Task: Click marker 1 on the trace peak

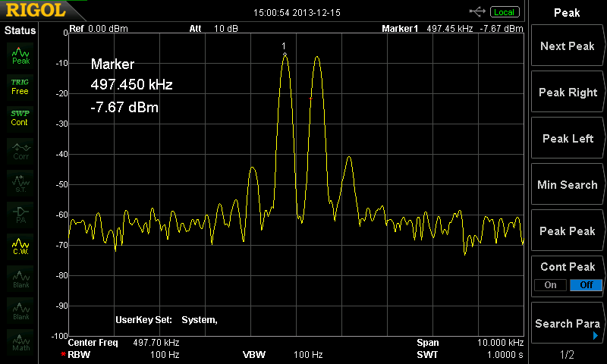Action: coord(285,55)
